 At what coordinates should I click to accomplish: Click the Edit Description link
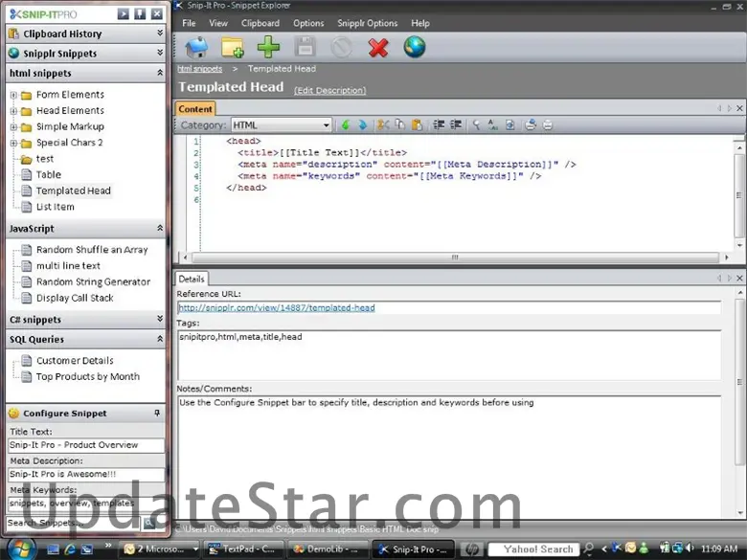pos(329,91)
